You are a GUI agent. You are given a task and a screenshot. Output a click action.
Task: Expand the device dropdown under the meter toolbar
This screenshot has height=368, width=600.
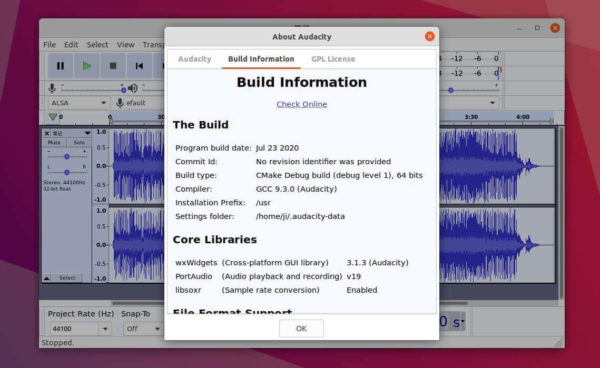tap(492, 103)
